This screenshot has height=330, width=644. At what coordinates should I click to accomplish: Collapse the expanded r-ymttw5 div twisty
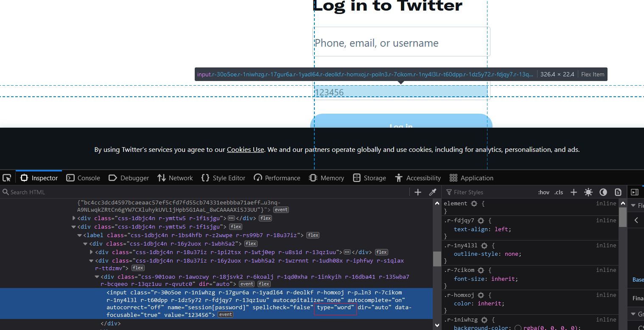(74, 227)
